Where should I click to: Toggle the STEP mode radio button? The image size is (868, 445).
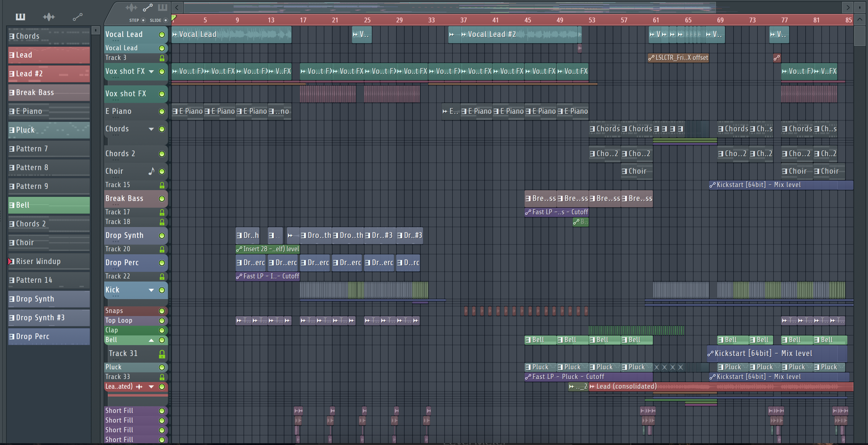click(x=143, y=20)
